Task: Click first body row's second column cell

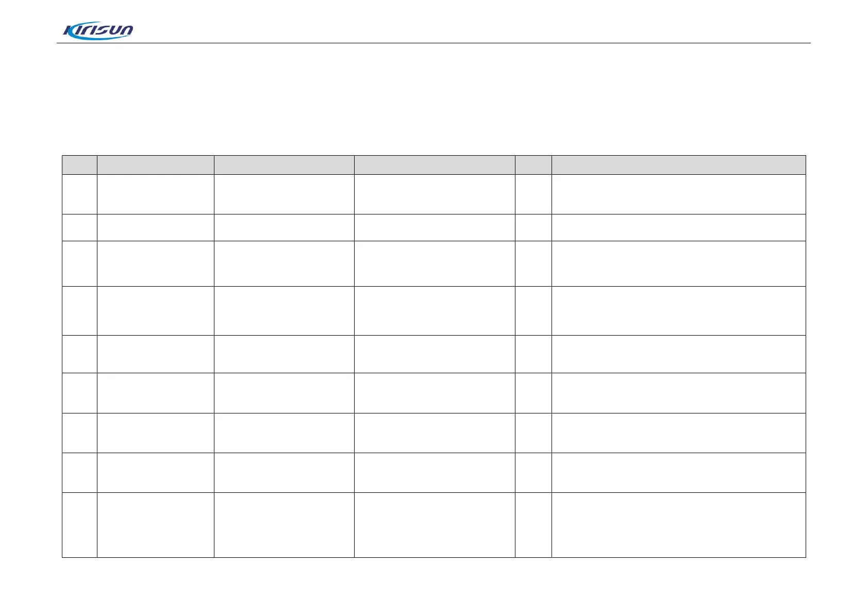Action: 156,194
